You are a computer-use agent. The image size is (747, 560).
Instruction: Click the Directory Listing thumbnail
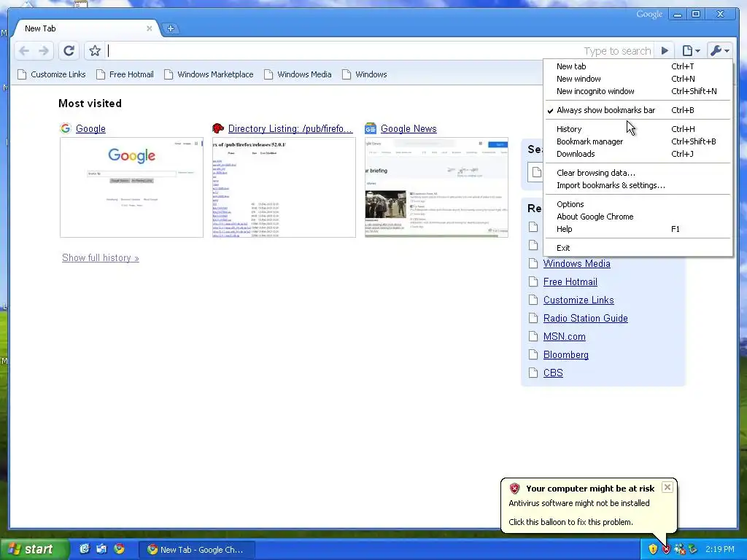pos(284,187)
